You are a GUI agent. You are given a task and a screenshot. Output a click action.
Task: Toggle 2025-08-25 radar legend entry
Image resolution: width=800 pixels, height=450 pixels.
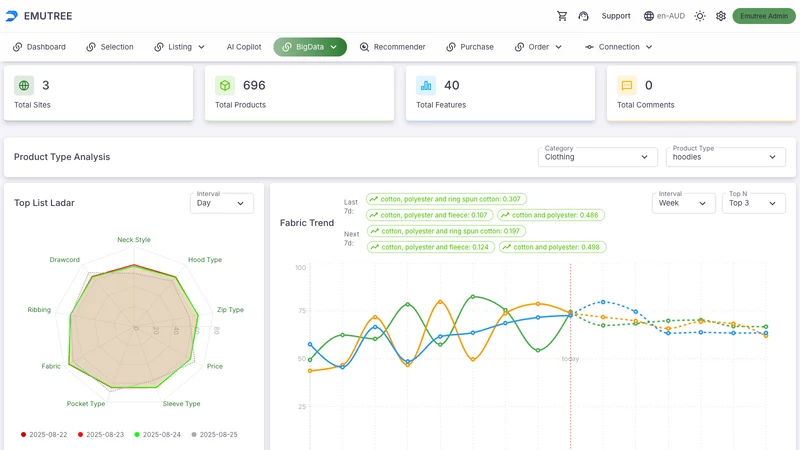(x=214, y=435)
